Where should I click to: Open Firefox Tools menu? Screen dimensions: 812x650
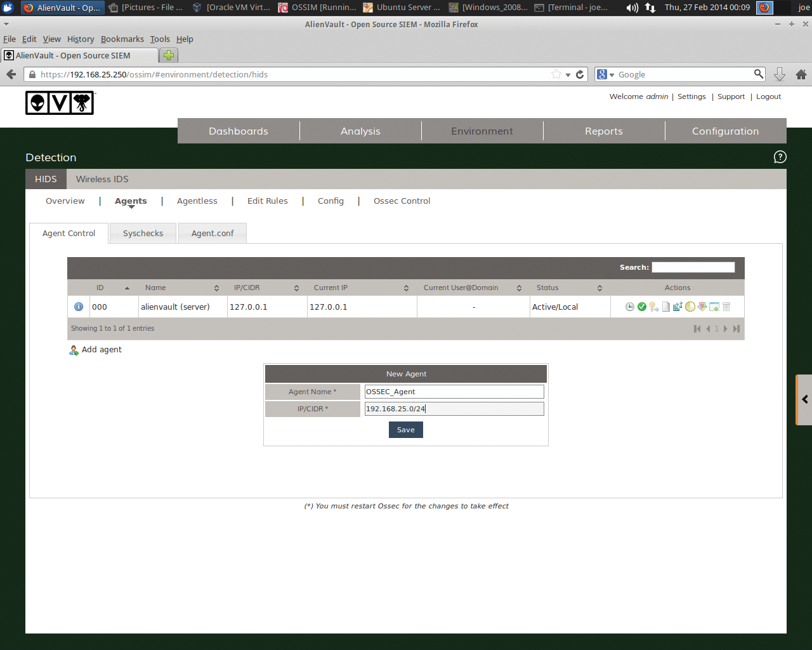160,39
